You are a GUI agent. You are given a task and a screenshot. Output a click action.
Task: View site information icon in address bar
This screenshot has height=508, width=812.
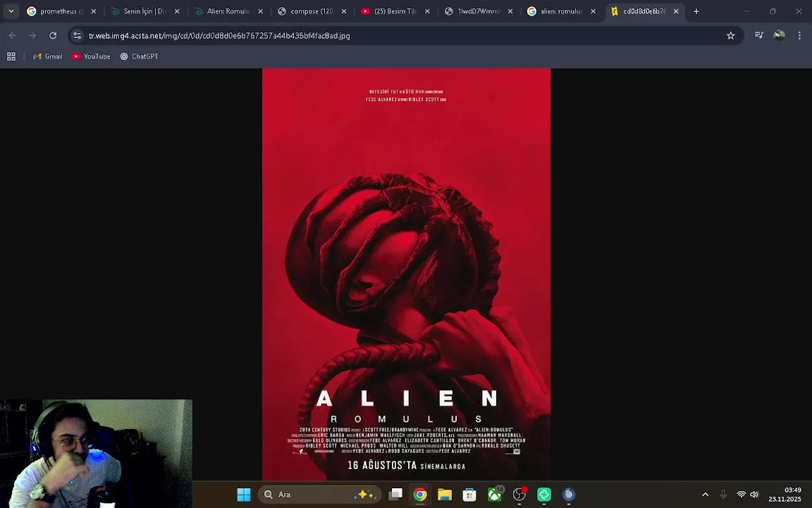pos(77,36)
